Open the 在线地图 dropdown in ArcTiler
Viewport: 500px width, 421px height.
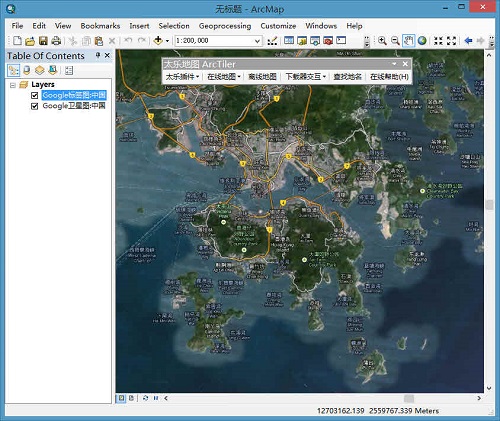click(x=224, y=77)
